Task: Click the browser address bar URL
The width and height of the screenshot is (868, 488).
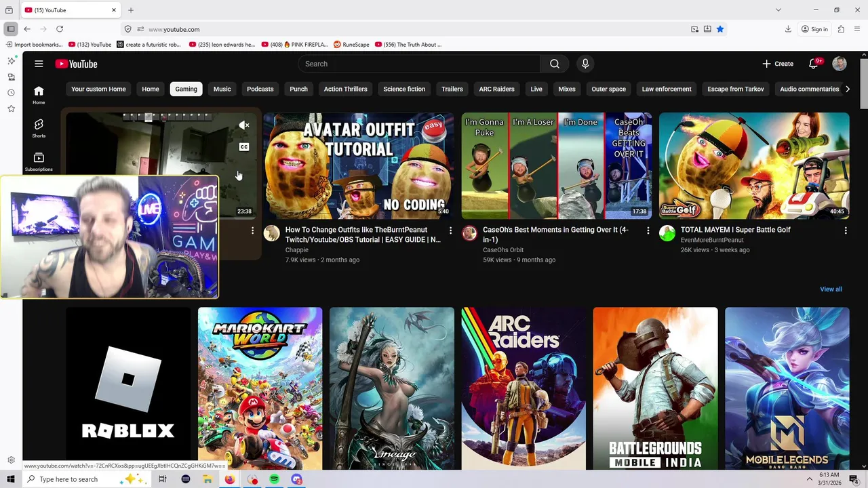Action: 174,29
